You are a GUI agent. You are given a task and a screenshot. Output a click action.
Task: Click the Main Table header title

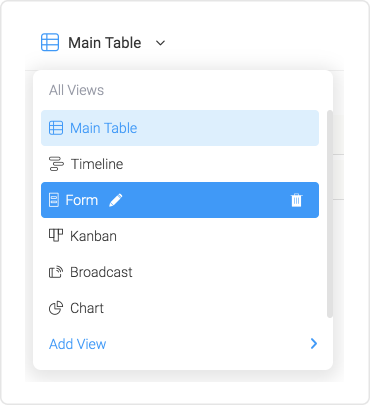pyautogui.click(x=105, y=43)
